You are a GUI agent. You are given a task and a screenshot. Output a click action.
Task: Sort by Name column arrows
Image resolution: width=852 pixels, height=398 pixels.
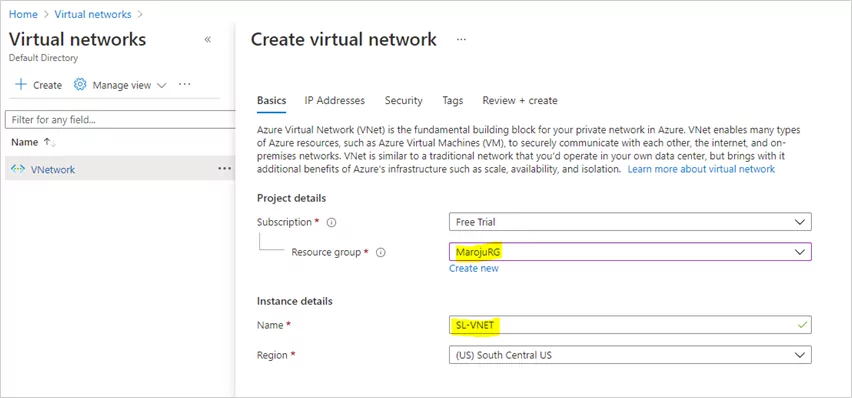coord(50,142)
